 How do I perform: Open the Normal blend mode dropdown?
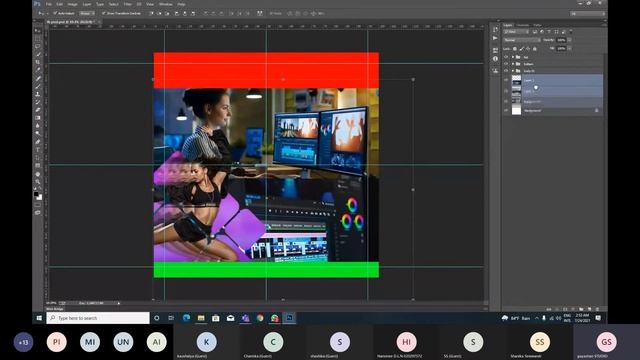coord(522,40)
